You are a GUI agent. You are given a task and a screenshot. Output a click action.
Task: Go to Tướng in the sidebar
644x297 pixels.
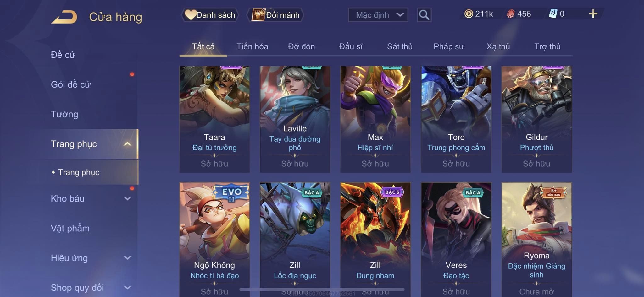coord(64,114)
